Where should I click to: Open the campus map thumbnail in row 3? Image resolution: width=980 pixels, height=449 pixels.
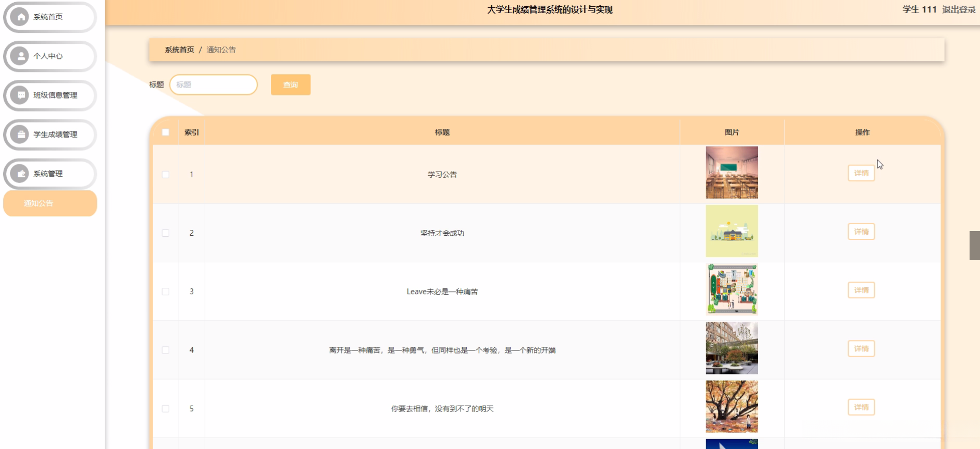pyautogui.click(x=732, y=289)
